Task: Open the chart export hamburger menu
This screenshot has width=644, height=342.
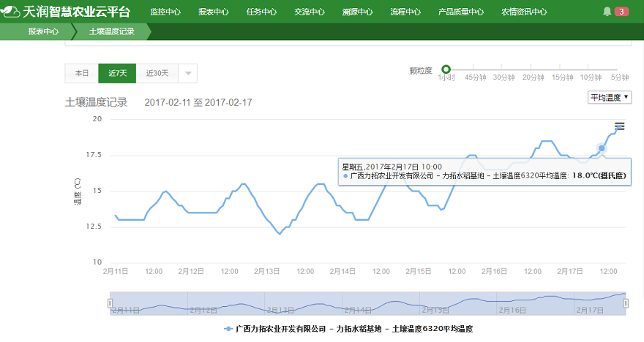Action: 619,126
